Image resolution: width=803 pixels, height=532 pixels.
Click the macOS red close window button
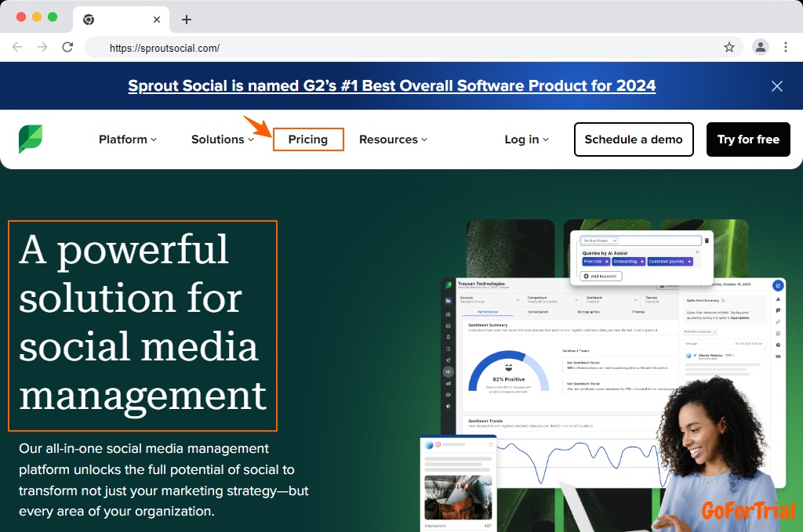(x=21, y=17)
